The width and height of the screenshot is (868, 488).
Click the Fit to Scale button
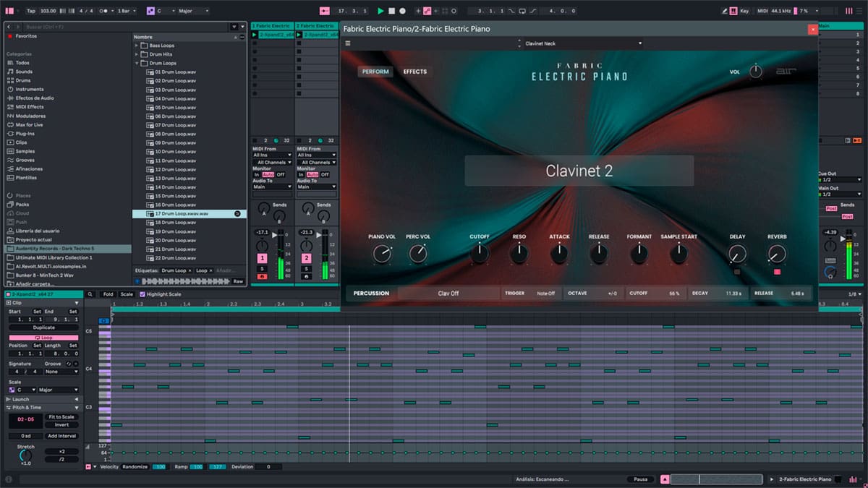(x=61, y=417)
